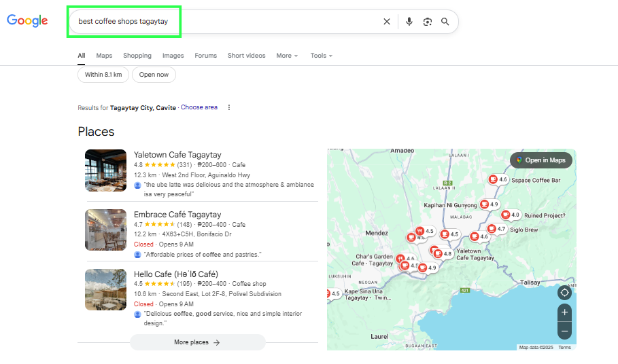Click the Amadeo label on the map
This screenshot has width=618, height=364.
(402, 151)
